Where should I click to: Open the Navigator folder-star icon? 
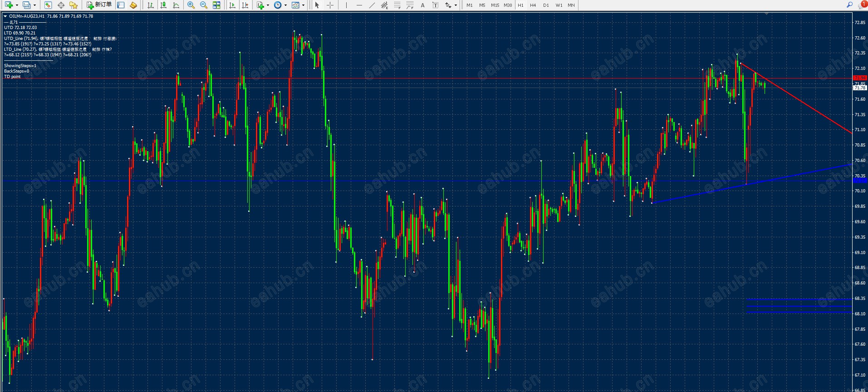pyautogui.click(x=74, y=5)
